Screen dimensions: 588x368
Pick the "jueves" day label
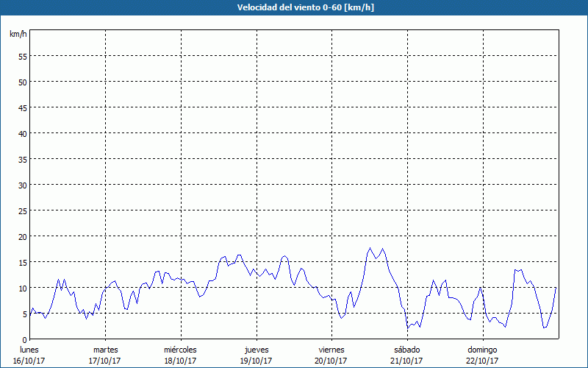pyautogui.click(x=257, y=350)
